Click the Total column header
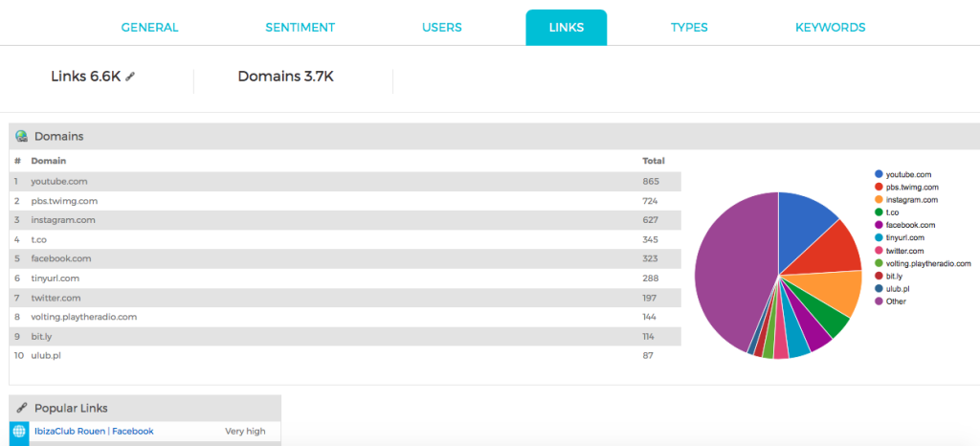Viewport: 980px width, 446px height. [653, 161]
